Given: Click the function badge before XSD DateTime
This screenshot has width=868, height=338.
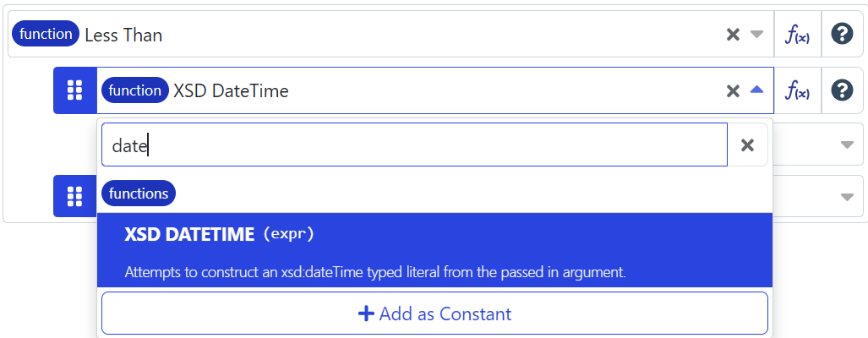Looking at the screenshot, I should (134, 90).
